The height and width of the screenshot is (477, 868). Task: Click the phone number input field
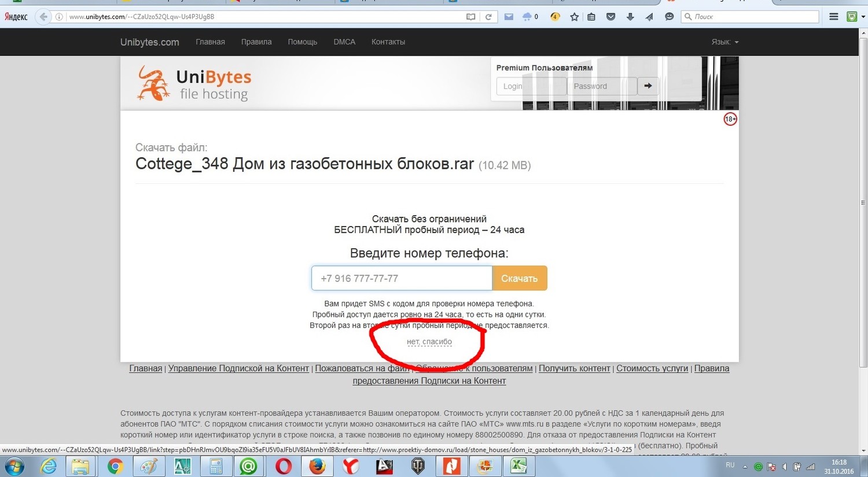(402, 278)
